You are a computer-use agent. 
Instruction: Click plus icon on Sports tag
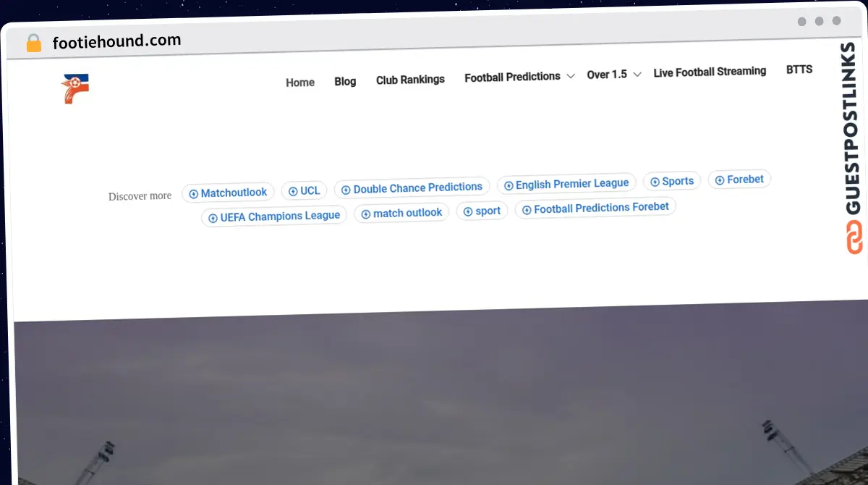point(655,182)
